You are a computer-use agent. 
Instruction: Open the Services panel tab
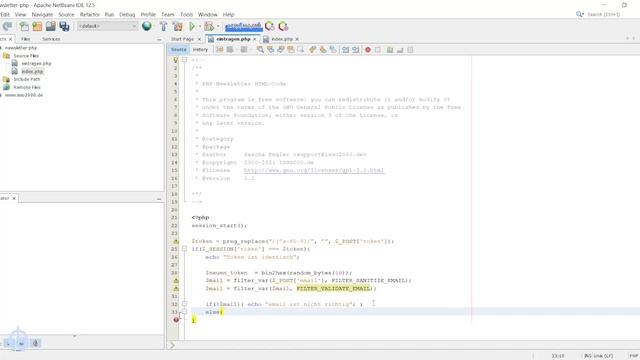pyautogui.click(x=51, y=39)
